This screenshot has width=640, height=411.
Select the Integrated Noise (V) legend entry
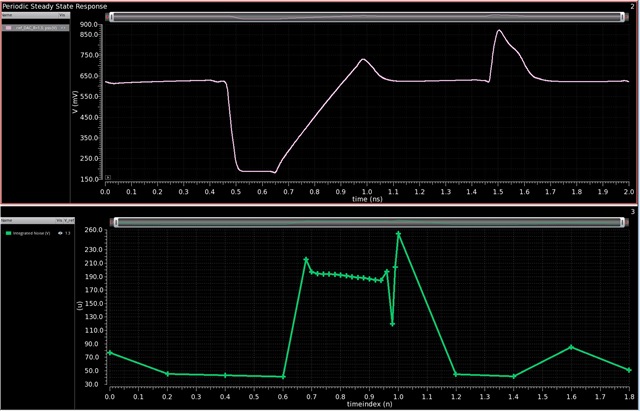pos(28,232)
